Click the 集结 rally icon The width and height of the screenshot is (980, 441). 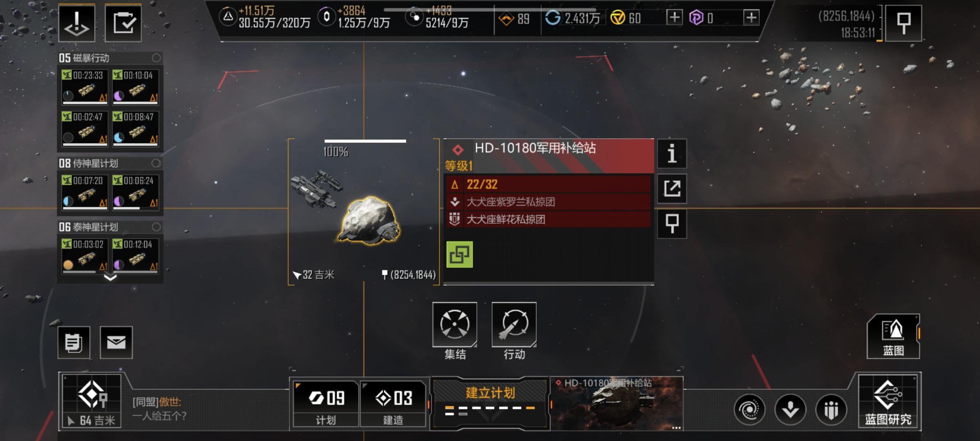click(x=455, y=325)
